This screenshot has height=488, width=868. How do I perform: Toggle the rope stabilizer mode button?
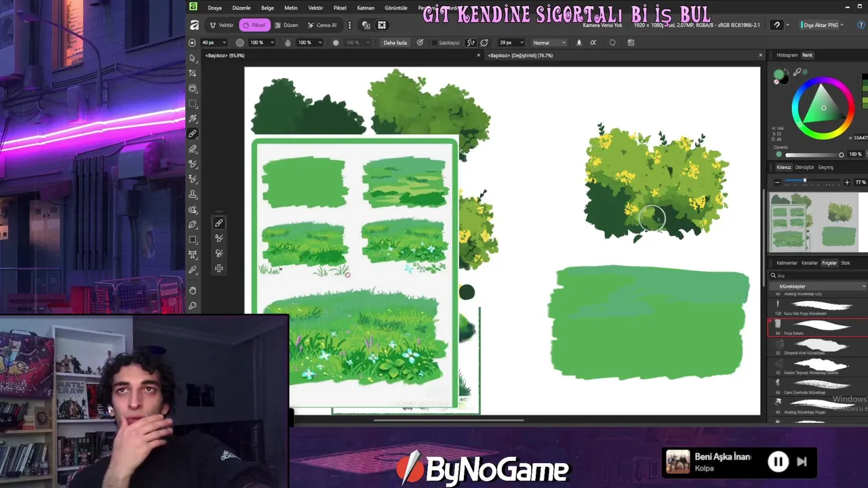(471, 42)
